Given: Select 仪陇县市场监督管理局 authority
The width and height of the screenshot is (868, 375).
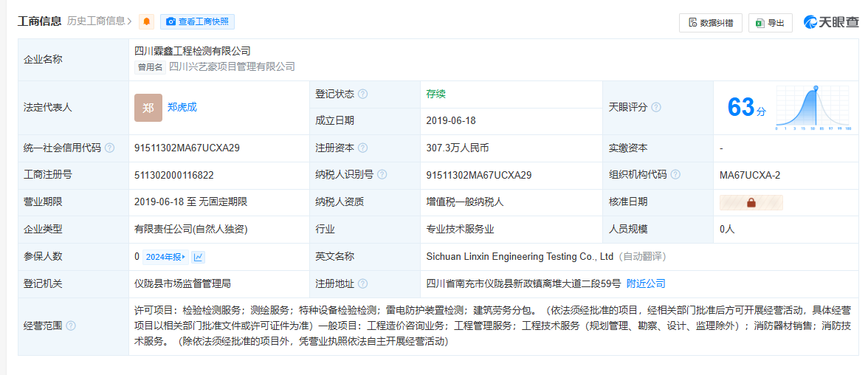Looking at the screenshot, I should click(183, 283).
